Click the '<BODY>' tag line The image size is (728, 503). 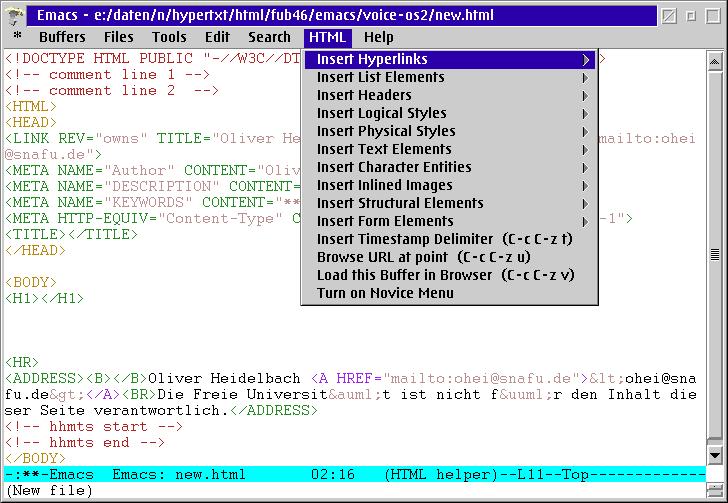pos(31,282)
